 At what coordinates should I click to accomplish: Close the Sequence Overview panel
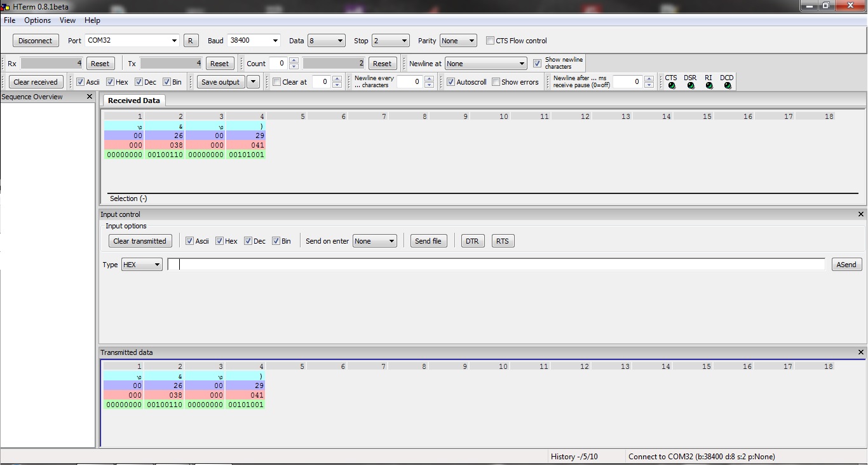pos(90,97)
